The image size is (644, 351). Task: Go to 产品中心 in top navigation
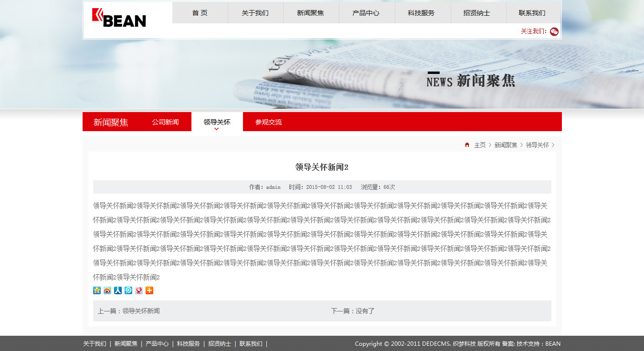tap(366, 13)
